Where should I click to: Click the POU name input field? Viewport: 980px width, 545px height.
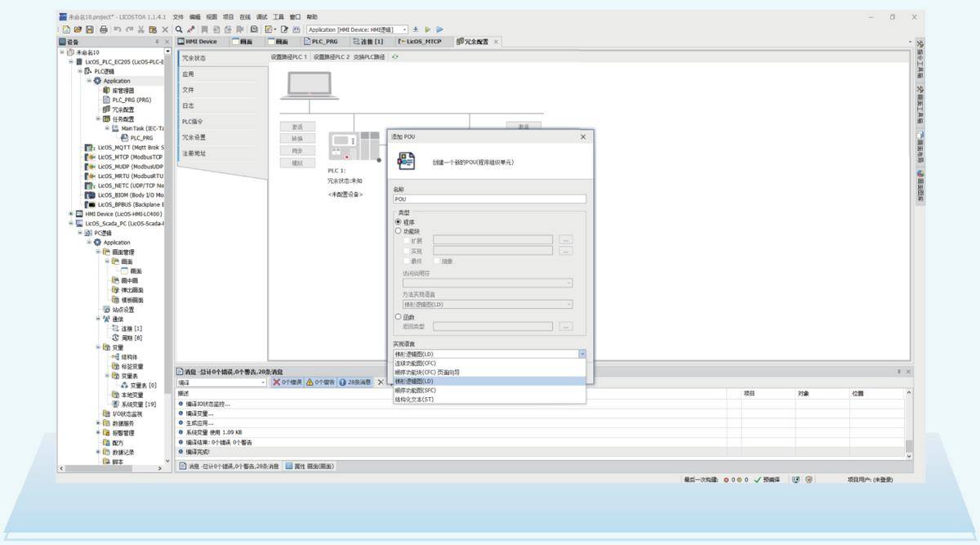click(489, 199)
